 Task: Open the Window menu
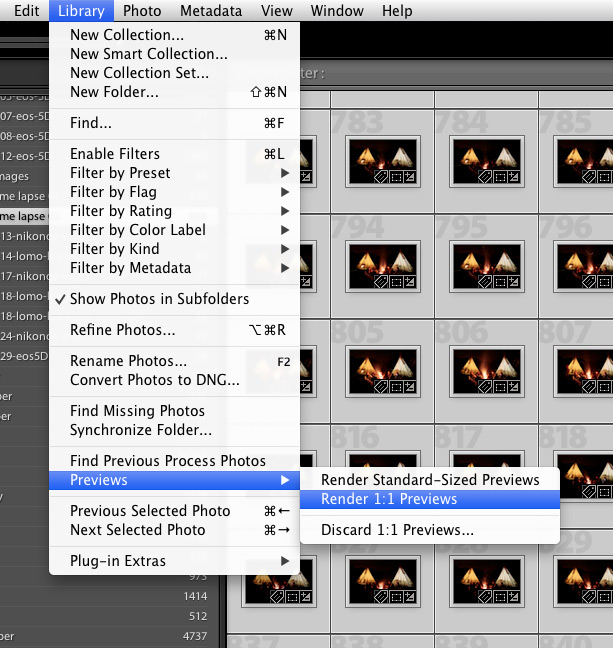click(337, 11)
